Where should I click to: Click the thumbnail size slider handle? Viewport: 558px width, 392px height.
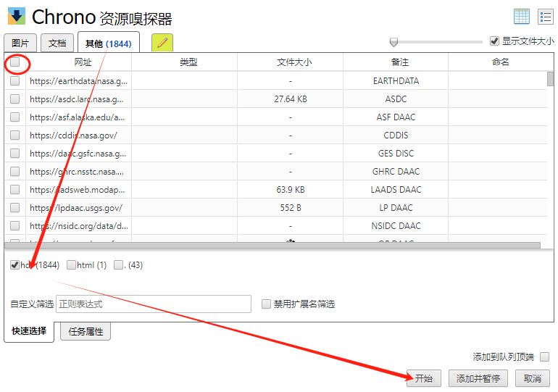(393, 42)
